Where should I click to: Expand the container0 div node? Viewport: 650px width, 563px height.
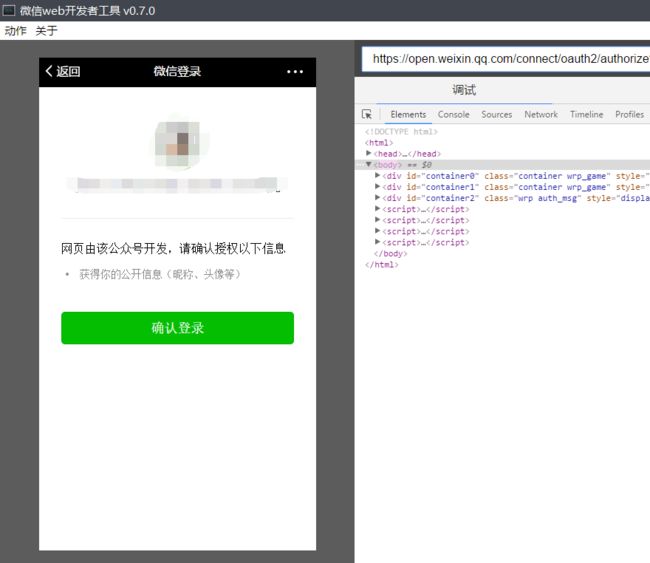[377, 176]
